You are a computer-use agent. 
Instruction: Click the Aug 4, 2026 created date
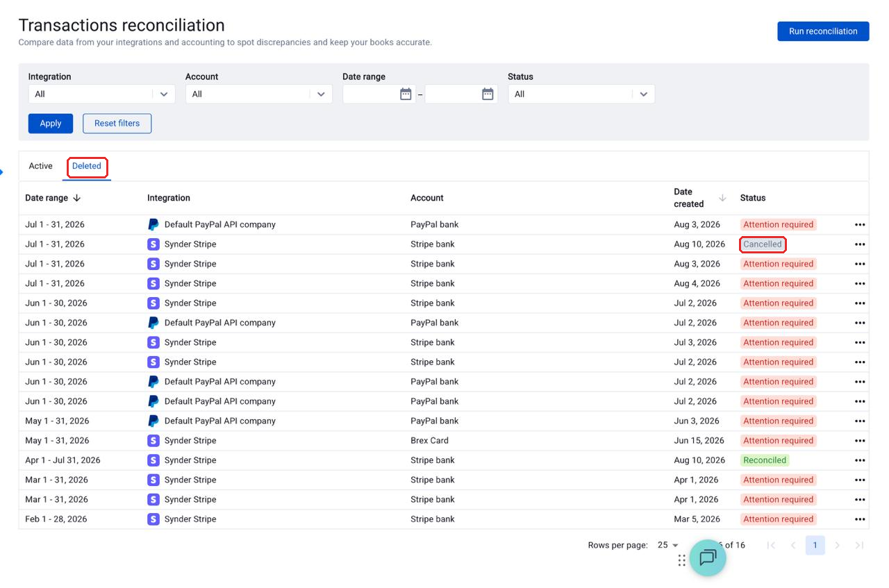pyautogui.click(x=697, y=284)
